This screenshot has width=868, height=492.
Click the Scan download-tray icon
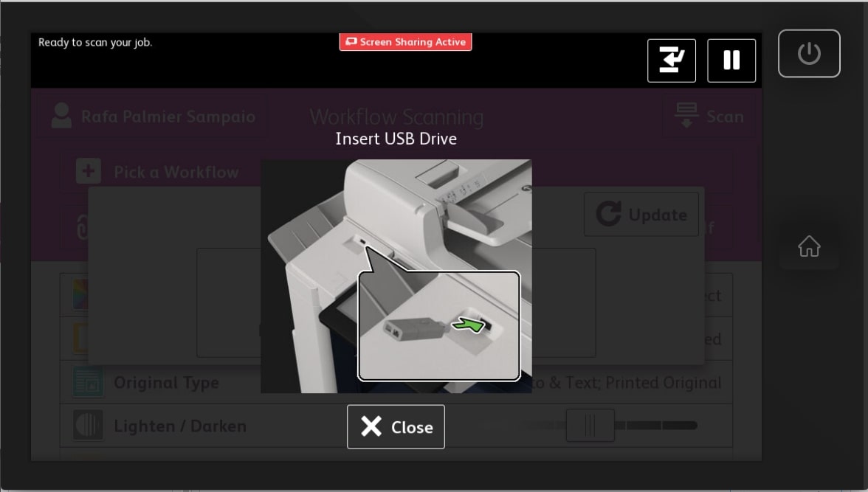686,116
